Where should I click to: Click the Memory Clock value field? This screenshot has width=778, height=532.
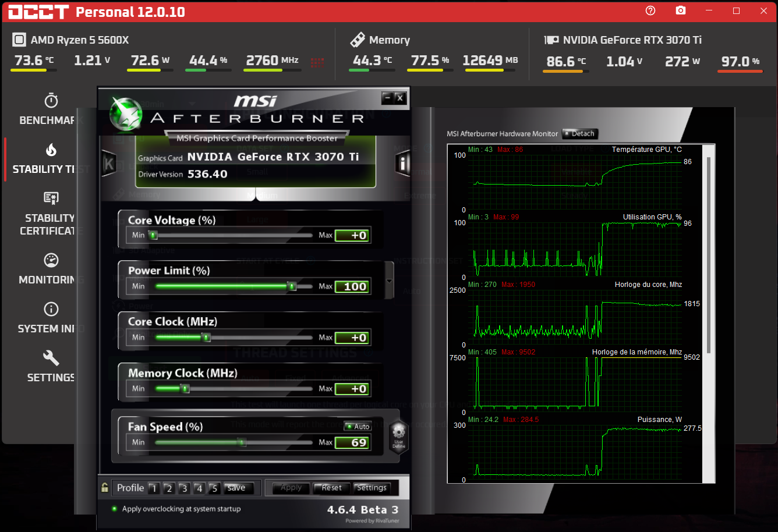[352, 389]
